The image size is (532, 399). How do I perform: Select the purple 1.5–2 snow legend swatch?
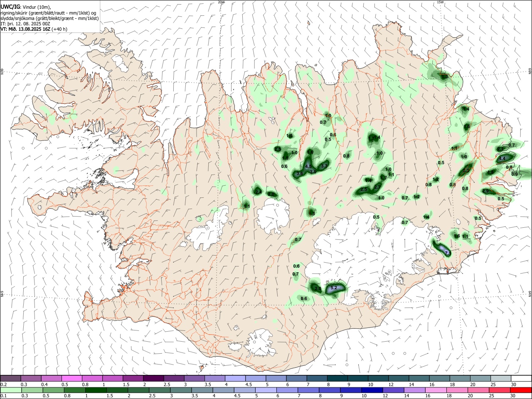point(133,378)
